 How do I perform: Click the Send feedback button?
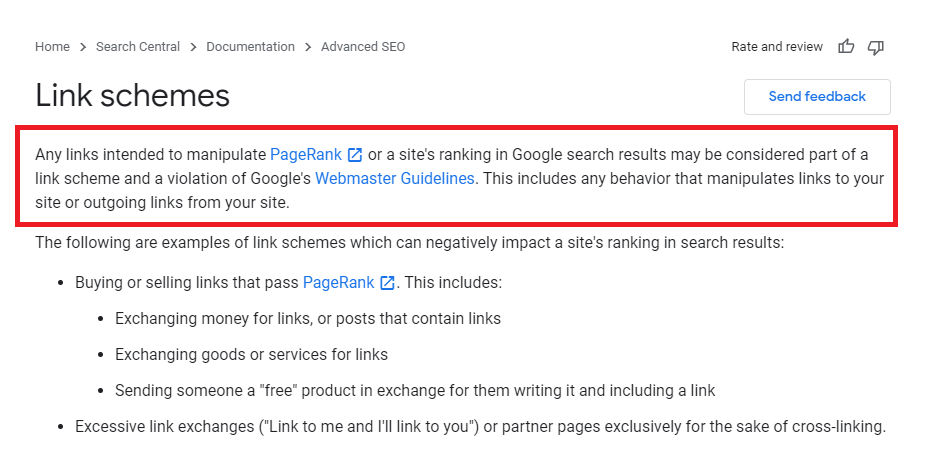tap(817, 96)
